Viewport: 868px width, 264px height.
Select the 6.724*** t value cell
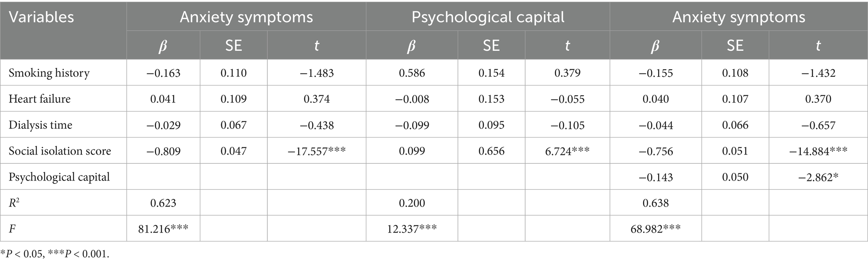pos(567,151)
